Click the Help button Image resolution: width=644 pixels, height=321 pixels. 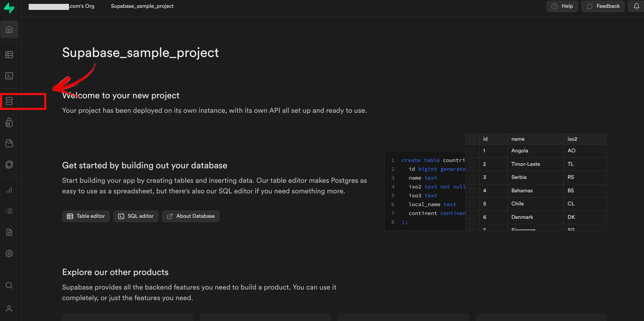click(562, 6)
